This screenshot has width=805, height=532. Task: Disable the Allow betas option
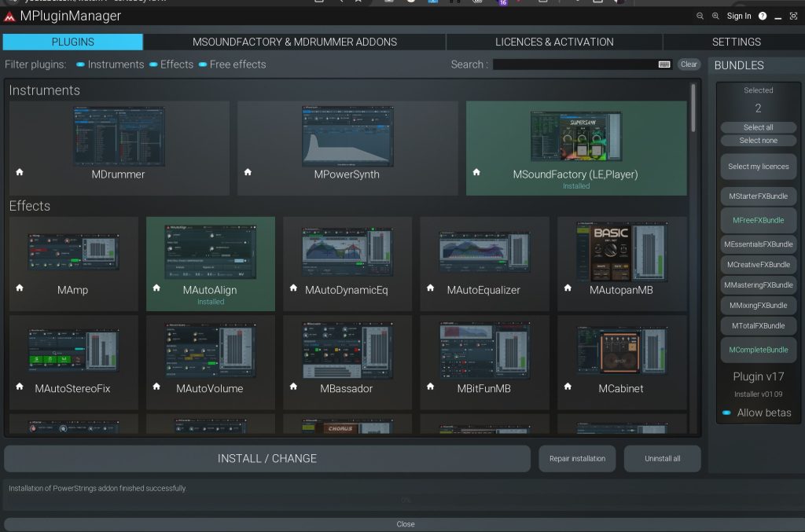[726, 413]
